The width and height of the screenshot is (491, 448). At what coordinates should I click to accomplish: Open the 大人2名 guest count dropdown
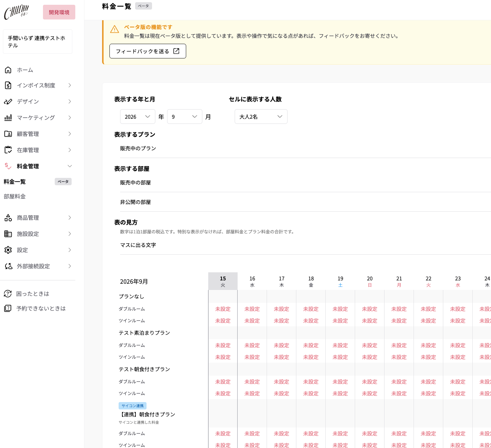coord(261,117)
